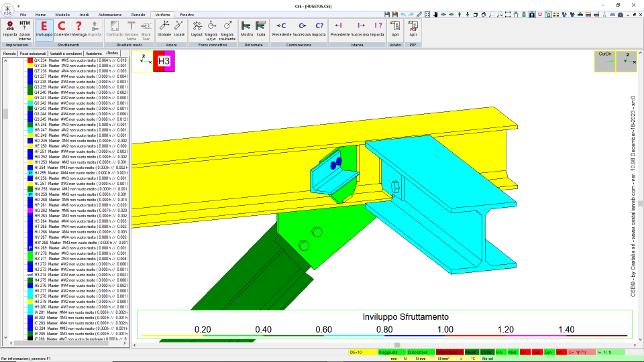The image size is (644, 362).
Task: Toggle the Comp status button
Action: click(487, 353)
